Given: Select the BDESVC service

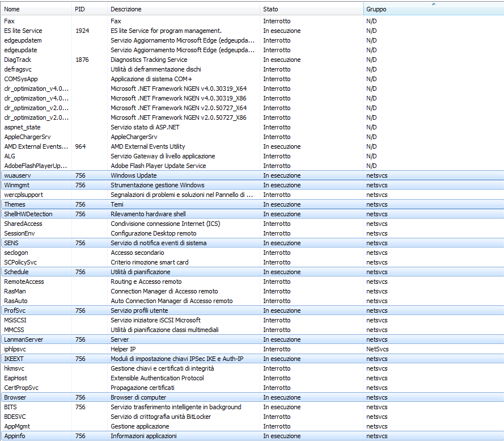Looking at the screenshot, I should (x=15, y=417).
